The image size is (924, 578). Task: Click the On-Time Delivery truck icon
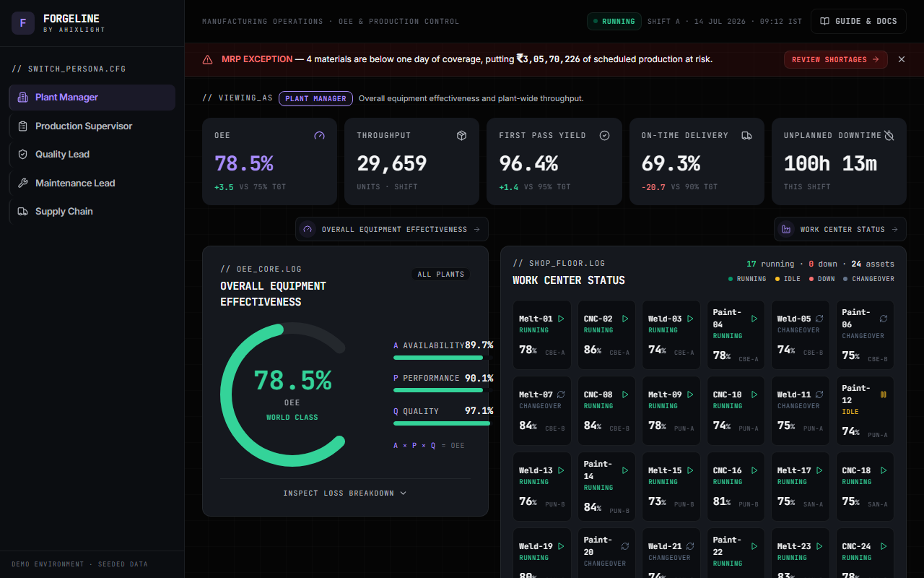pos(747,135)
